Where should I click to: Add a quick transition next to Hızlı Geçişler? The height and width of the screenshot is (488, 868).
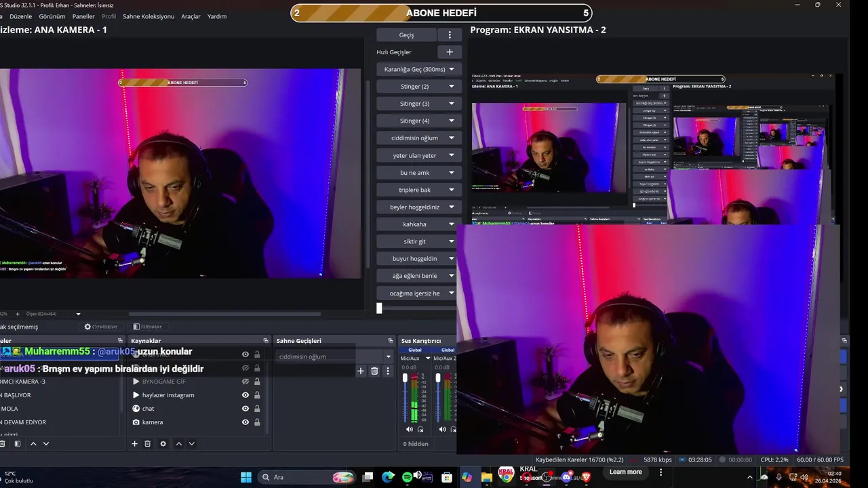click(449, 52)
